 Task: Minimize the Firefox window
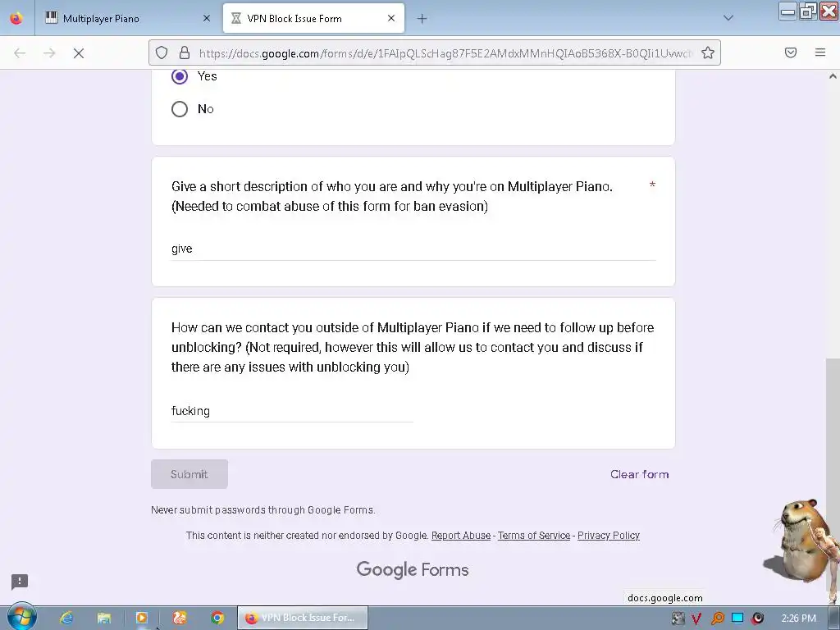[787, 11]
